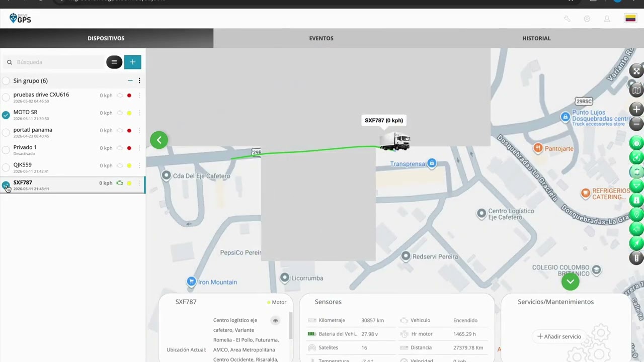
Task: Click the search magnifier icon
Action: click(x=10, y=62)
